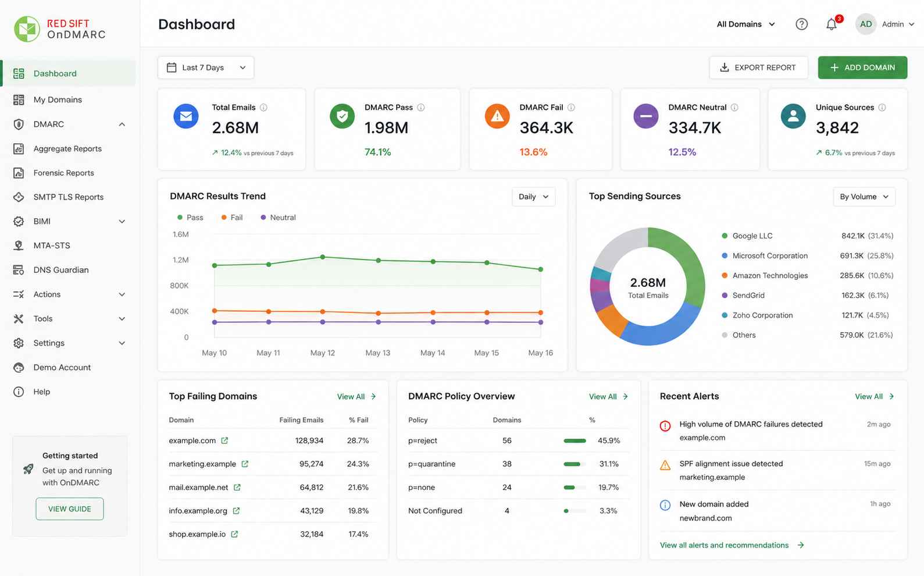Image resolution: width=924 pixels, height=576 pixels.
Task: Click the Export Report button
Action: [758, 67]
